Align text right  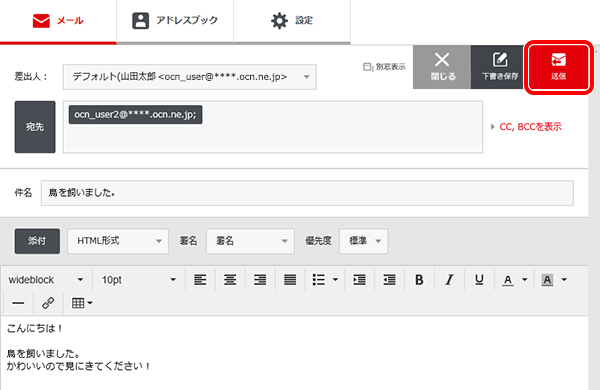pyautogui.click(x=260, y=280)
